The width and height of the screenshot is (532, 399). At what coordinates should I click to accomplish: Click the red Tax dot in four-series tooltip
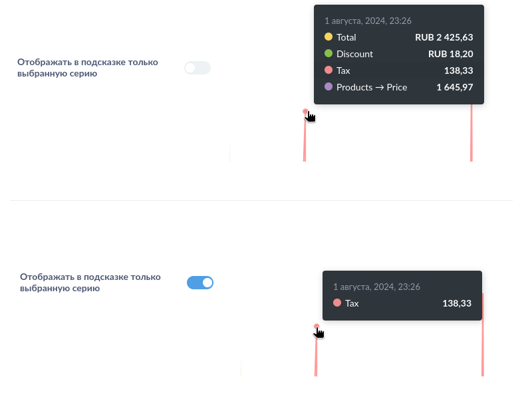(x=329, y=70)
